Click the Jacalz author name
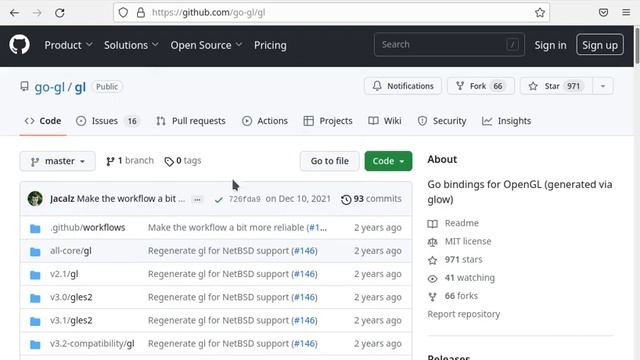640x360 pixels. 62,199
